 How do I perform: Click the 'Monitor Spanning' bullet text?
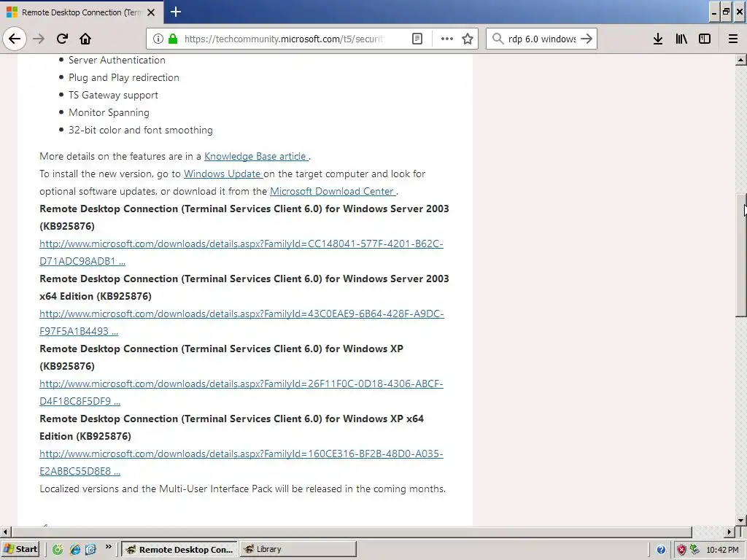[x=109, y=112]
